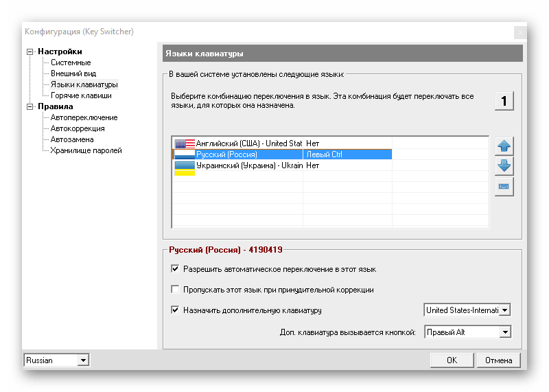Click the Russian flag icon in list
The height and width of the screenshot is (392, 549).
point(184,154)
